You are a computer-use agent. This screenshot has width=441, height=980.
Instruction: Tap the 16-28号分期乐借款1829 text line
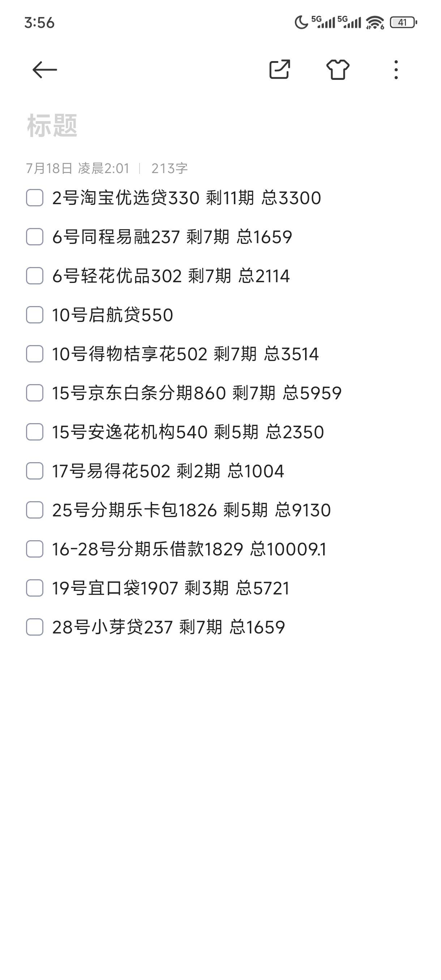(x=189, y=549)
